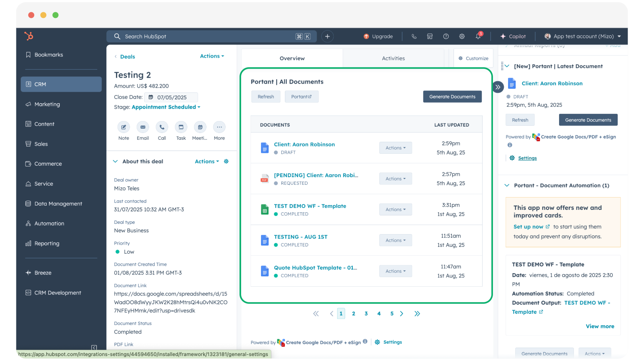Screen dimensions: 644x360
Task: Expand the Stage Appointment Scheduled dropdown
Action: pos(166,107)
